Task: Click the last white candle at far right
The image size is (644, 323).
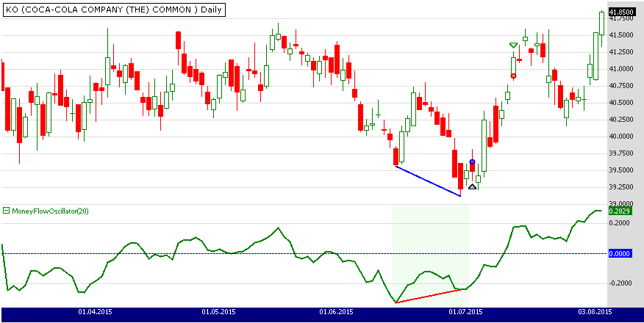Action: coord(602,23)
